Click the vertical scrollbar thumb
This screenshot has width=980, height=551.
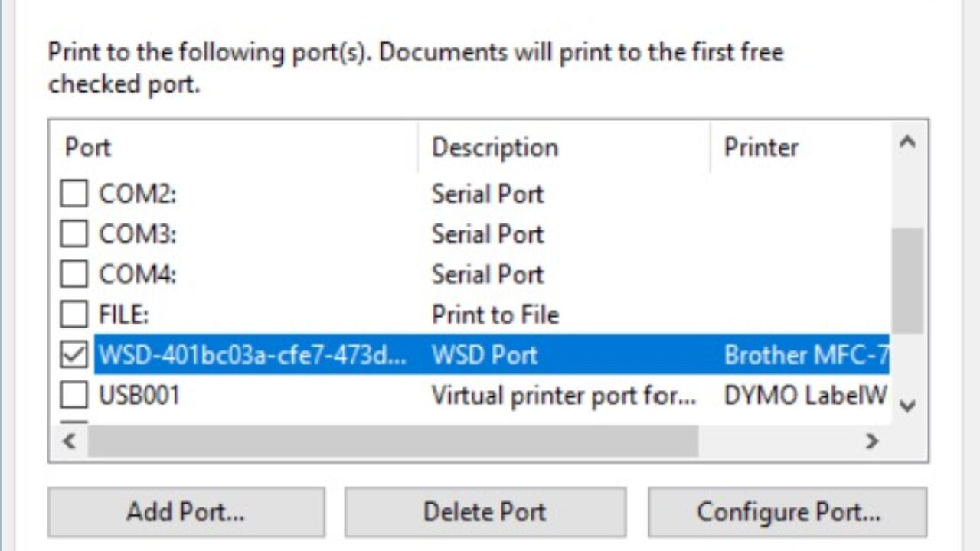click(x=907, y=280)
